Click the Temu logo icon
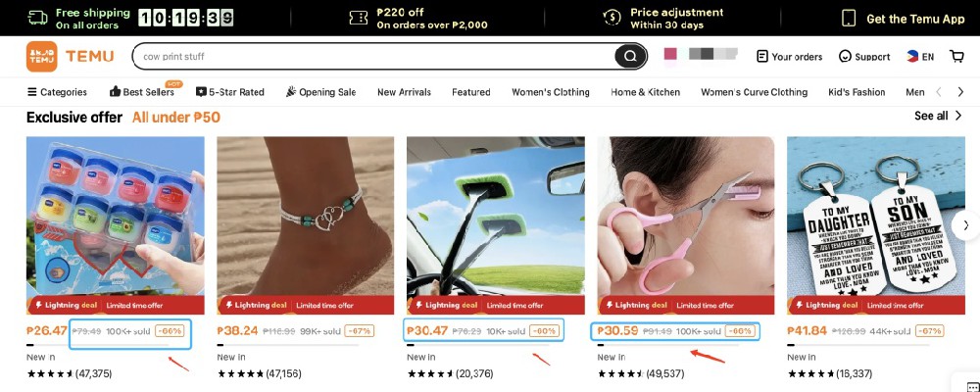Image resolution: width=980 pixels, height=392 pixels. (42, 56)
